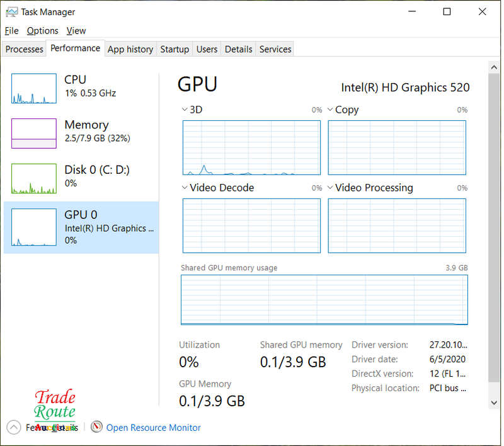The height and width of the screenshot is (446, 504).
Task: Switch to the Startup tab
Action: pyautogui.click(x=175, y=49)
